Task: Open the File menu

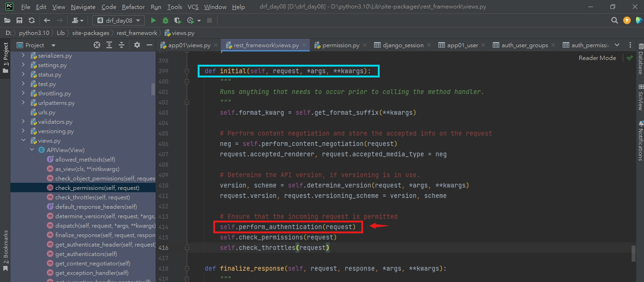Action: (26, 7)
